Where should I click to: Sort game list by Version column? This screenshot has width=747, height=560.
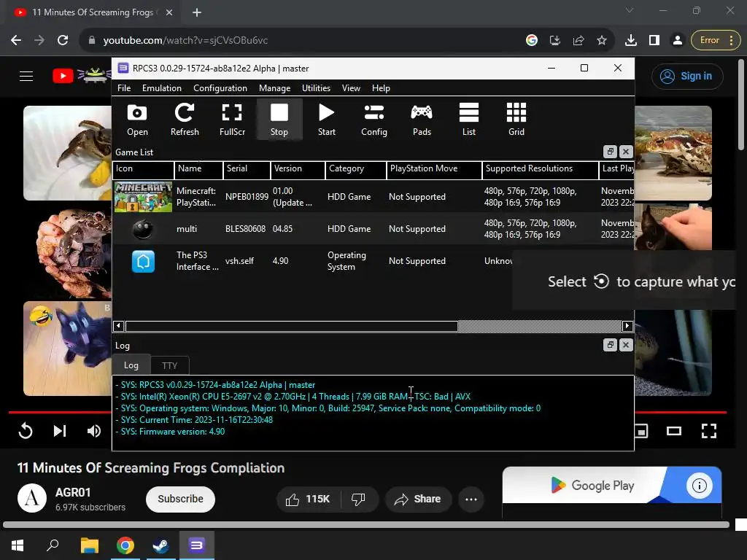click(298, 168)
